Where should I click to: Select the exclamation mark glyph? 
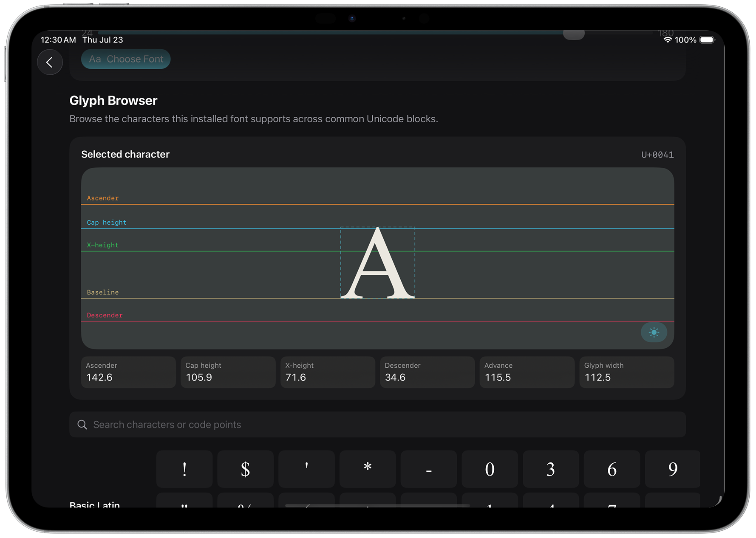[184, 469]
